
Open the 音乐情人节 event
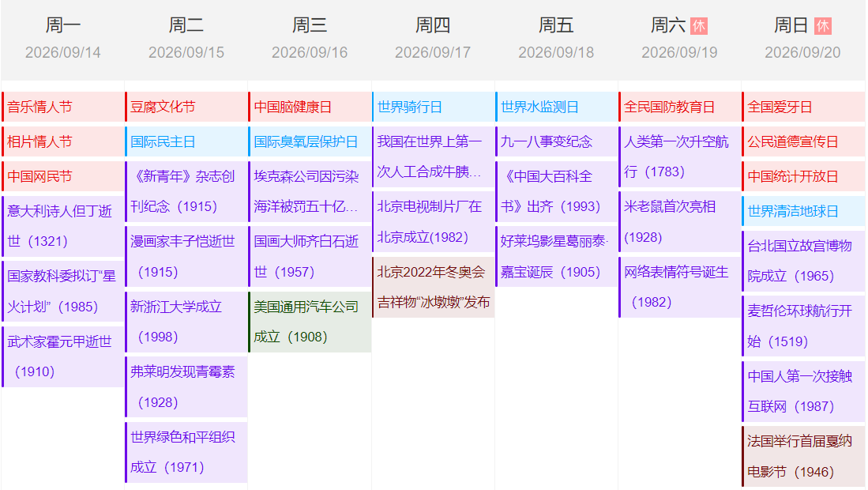coord(63,107)
